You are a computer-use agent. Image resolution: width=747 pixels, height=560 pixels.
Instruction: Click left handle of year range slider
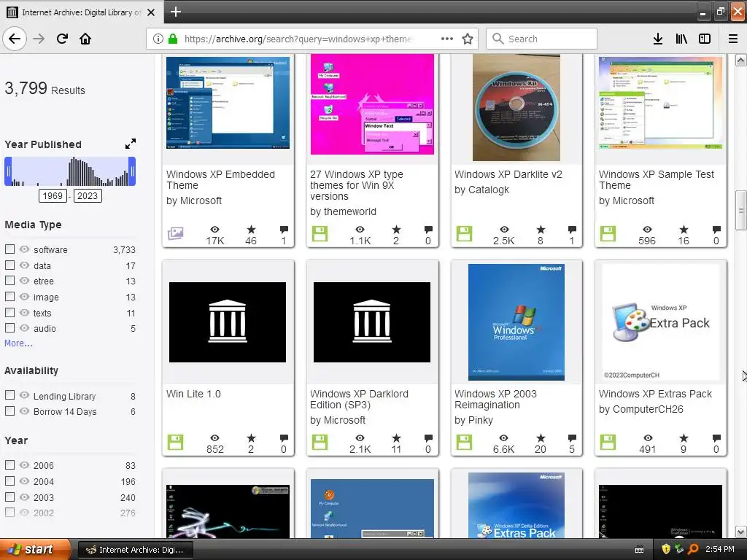coord(7,171)
